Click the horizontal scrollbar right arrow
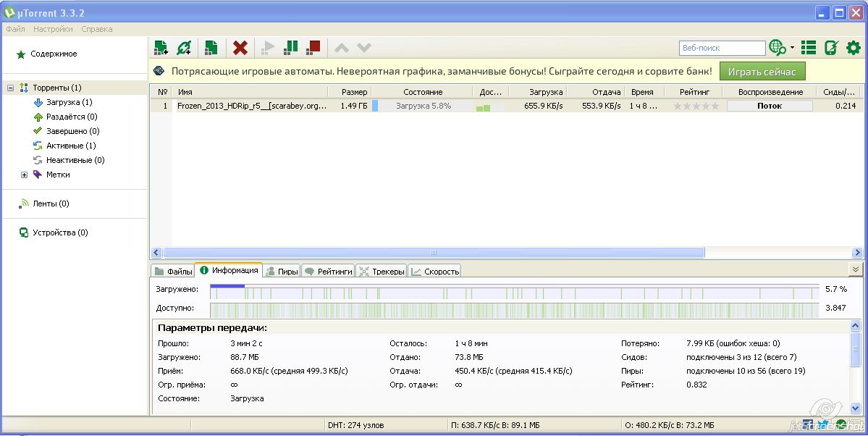Image resolution: width=868 pixels, height=436 pixels. click(x=857, y=253)
